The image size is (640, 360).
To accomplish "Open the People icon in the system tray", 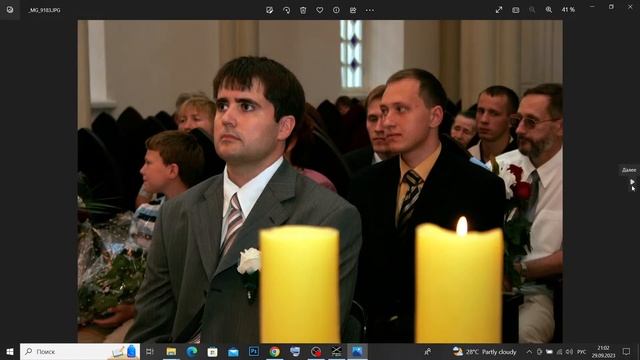I will 427,351.
